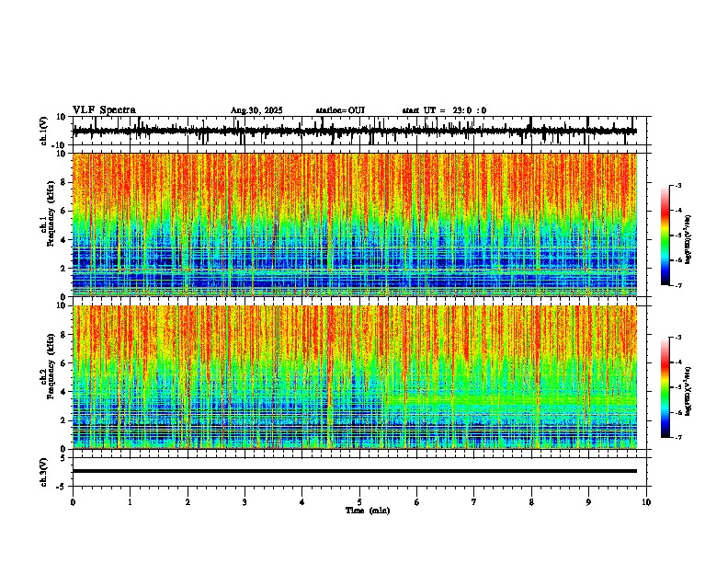Click the "ch.3(V)" axis label

tap(44, 472)
